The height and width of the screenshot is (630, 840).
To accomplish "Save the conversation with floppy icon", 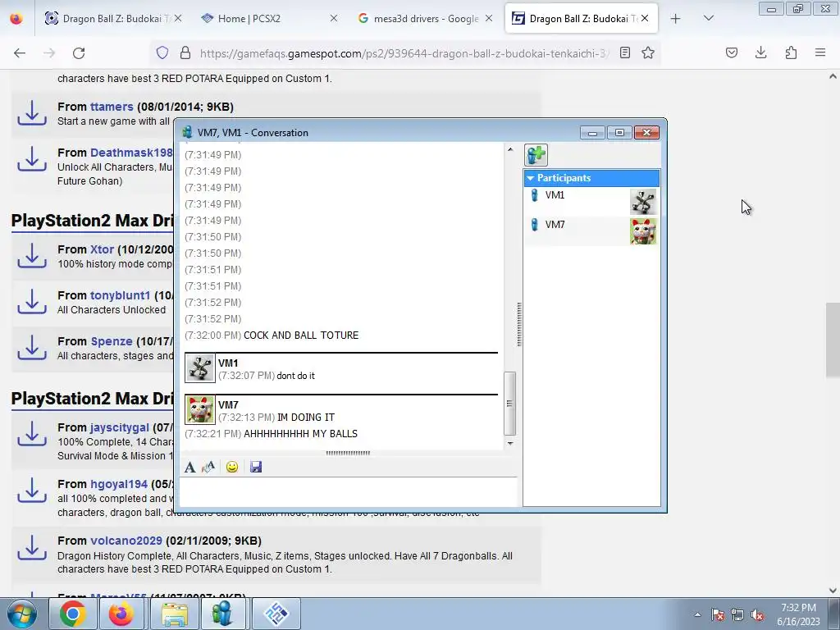I will click(256, 467).
